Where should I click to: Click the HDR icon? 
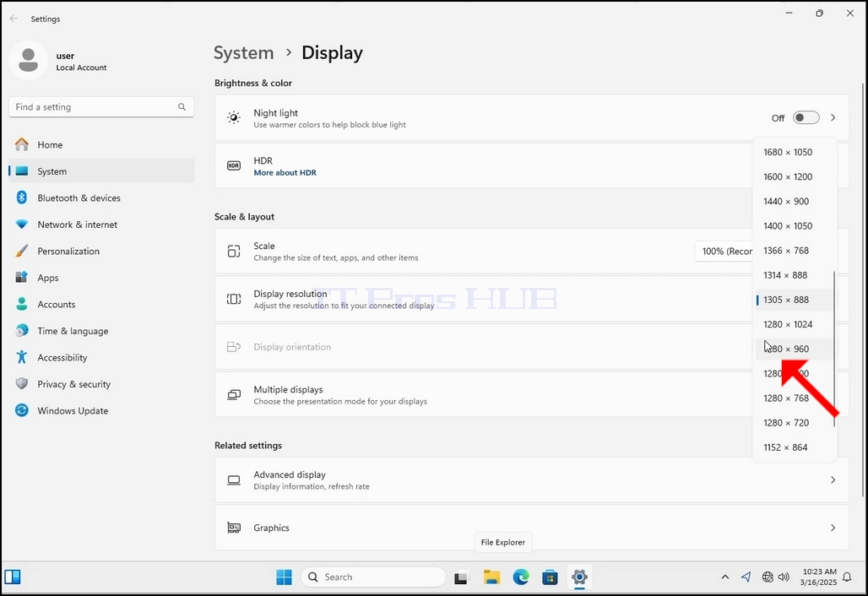click(234, 165)
